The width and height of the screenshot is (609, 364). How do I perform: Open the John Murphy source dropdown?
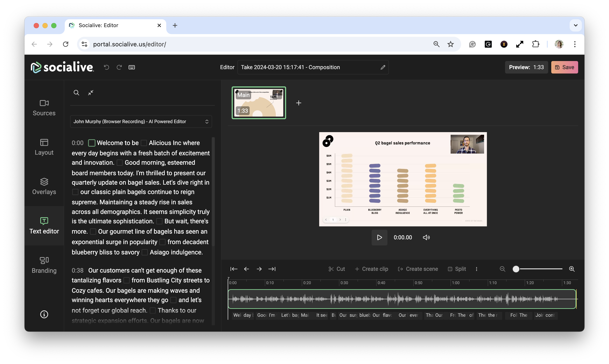tap(141, 121)
